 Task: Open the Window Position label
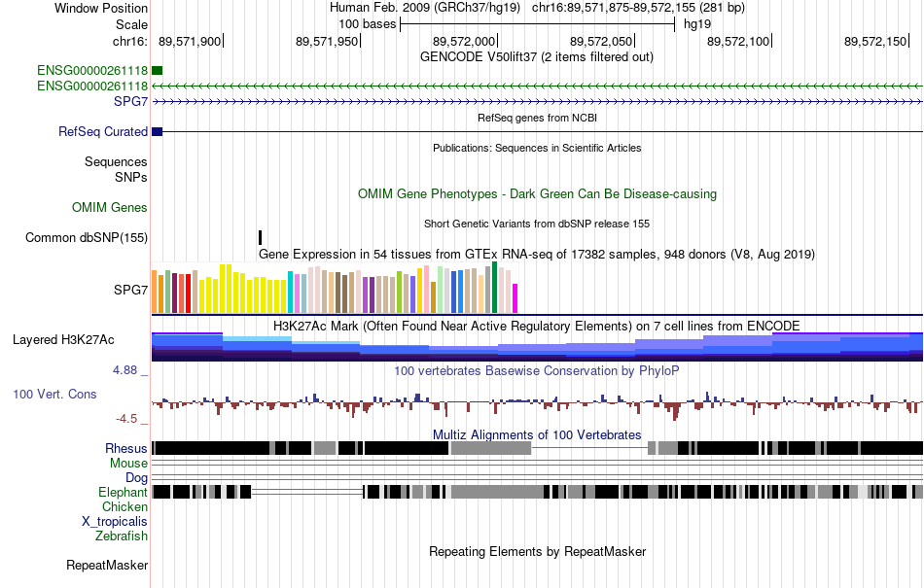101,8
